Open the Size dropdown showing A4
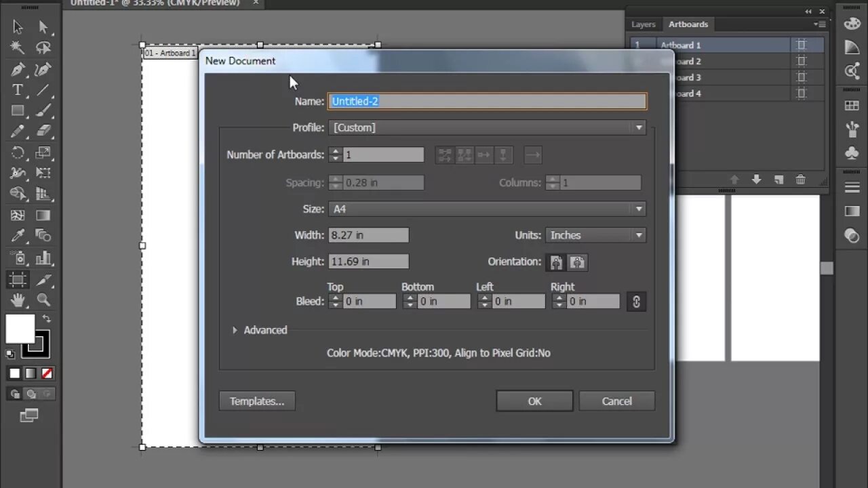This screenshot has width=868, height=488. pyautogui.click(x=638, y=209)
